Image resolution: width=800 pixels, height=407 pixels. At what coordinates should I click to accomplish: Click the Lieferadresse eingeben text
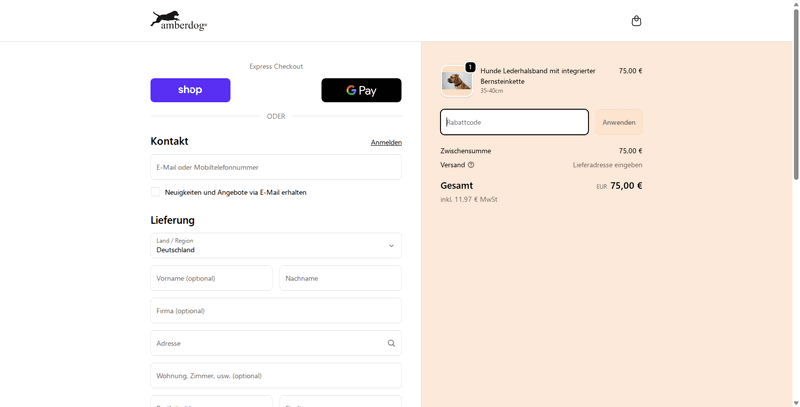pyautogui.click(x=607, y=165)
